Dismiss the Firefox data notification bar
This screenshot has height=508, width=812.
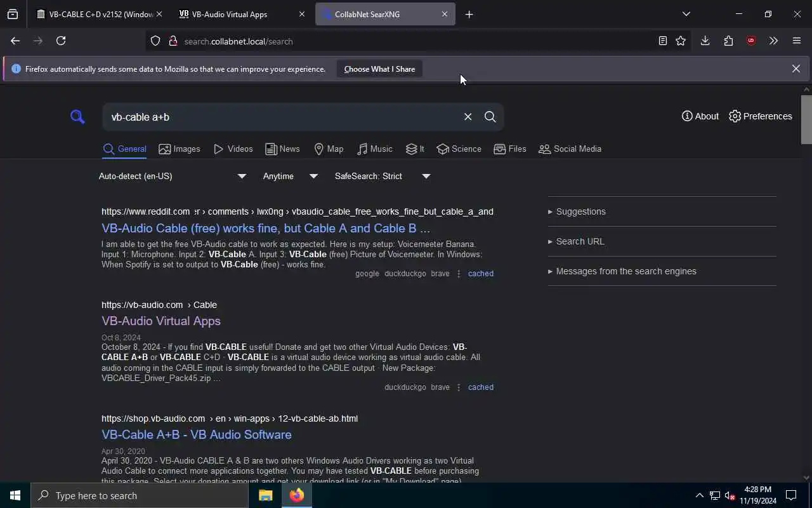tap(796, 69)
